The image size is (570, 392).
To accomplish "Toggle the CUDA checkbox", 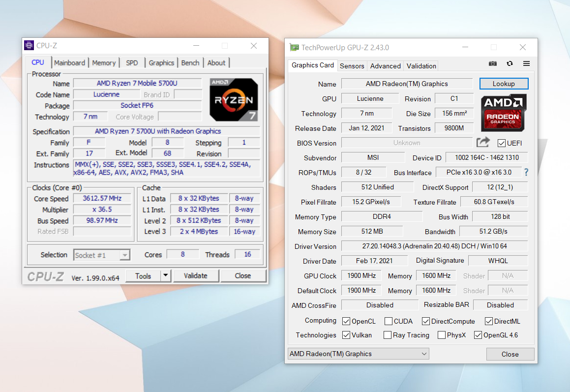I will tap(388, 321).
